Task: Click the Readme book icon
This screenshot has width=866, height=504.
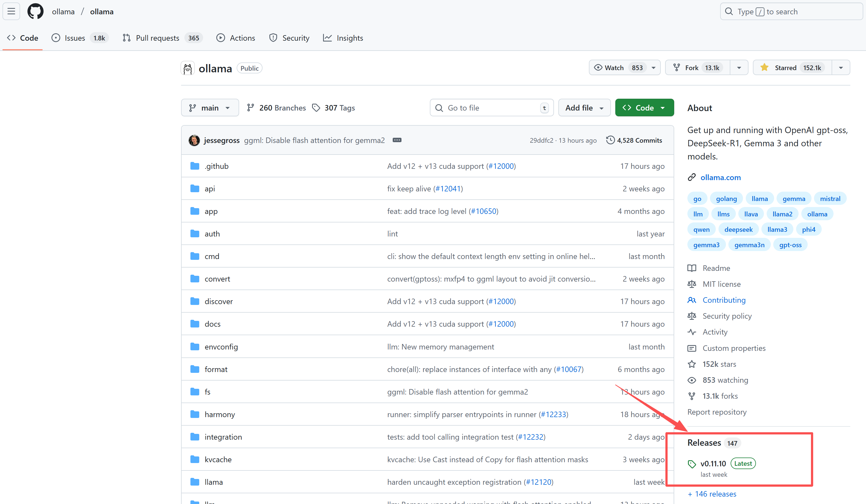Action: (692, 268)
